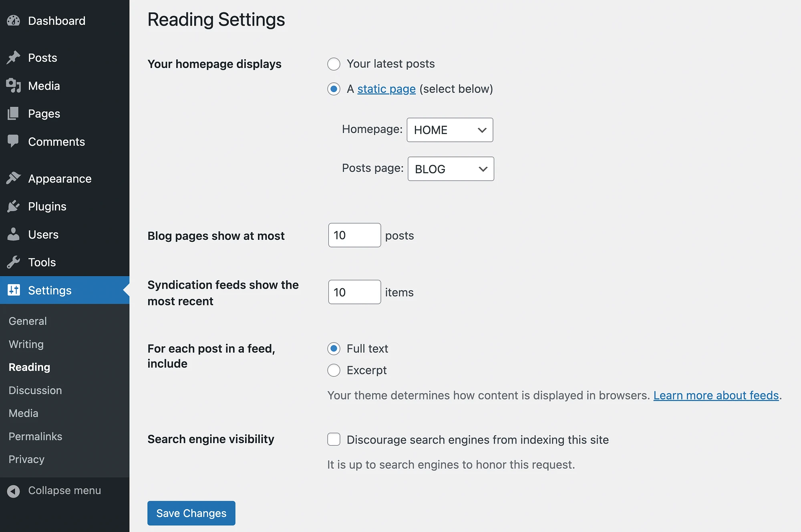801x532 pixels.
Task: Enable discourage search engines checkbox
Action: click(x=334, y=440)
